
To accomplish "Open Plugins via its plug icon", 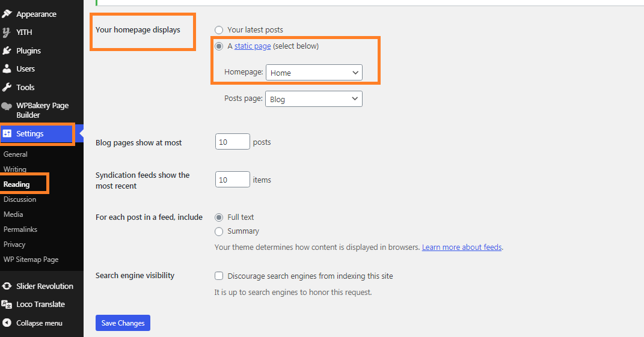I will pos(7,51).
